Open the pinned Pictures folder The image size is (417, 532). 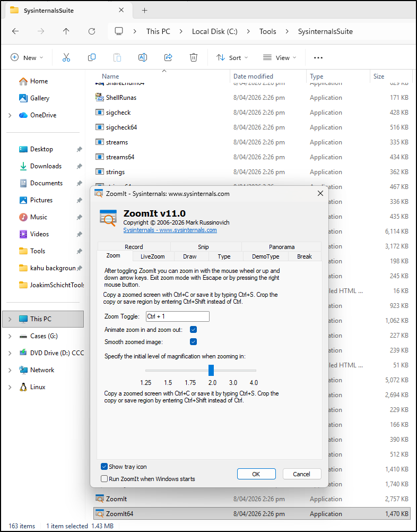36,200
